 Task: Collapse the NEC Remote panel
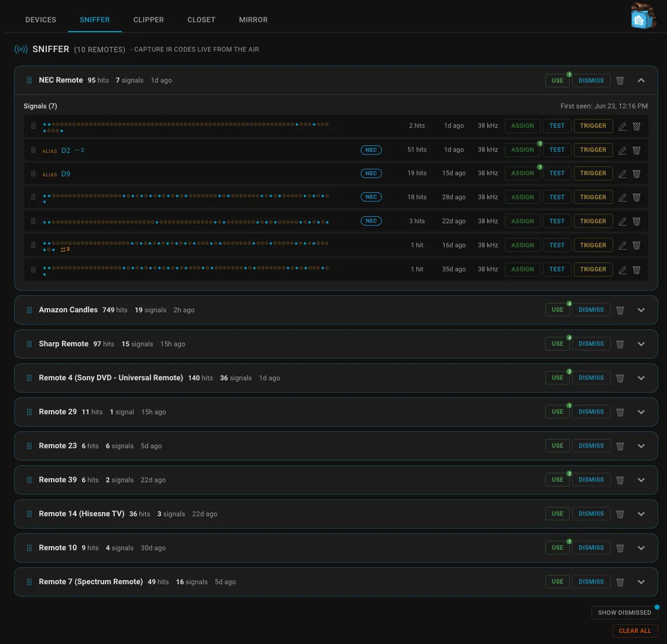[x=641, y=80]
